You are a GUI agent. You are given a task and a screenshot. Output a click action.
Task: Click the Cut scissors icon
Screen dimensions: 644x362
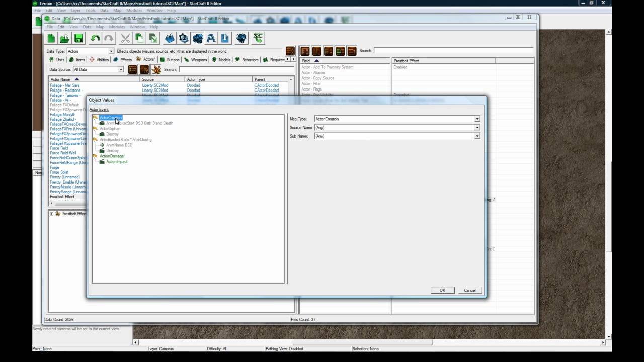125,38
